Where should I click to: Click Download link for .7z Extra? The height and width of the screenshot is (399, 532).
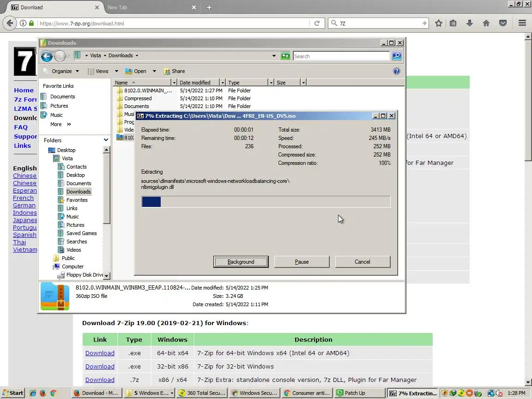pos(100,380)
